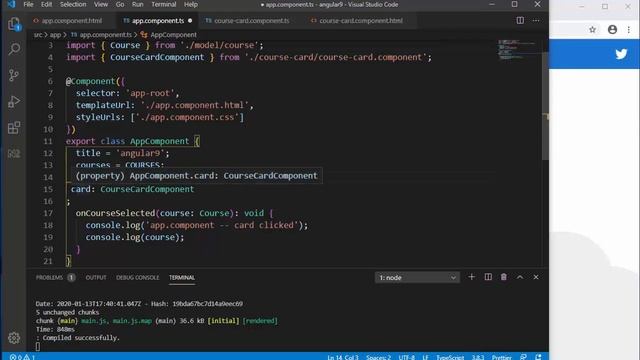Image resolution: width=640 pixels, height=360 pixels.
Task: Open the Go menu
Action: pyautogui.click(x=120, y=4)
